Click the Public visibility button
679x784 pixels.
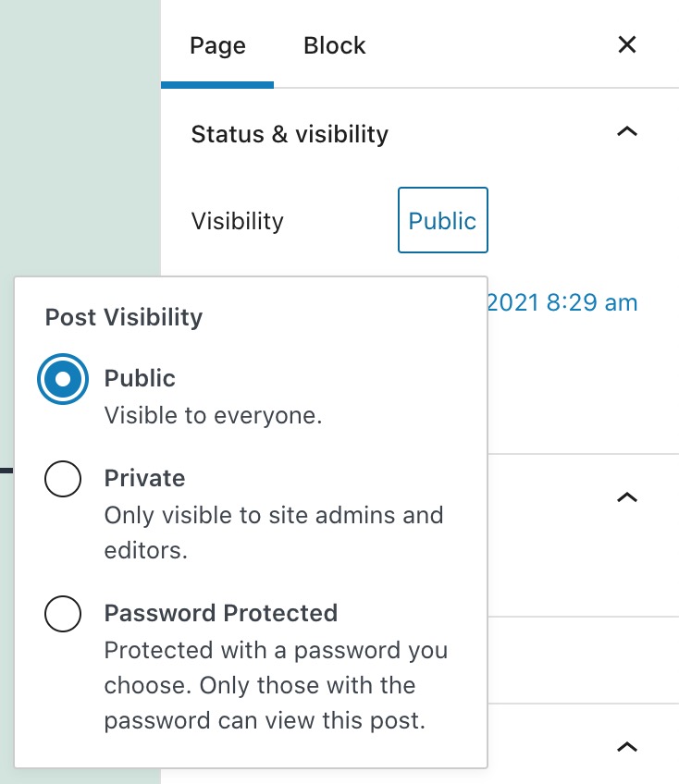click(443, 220)
